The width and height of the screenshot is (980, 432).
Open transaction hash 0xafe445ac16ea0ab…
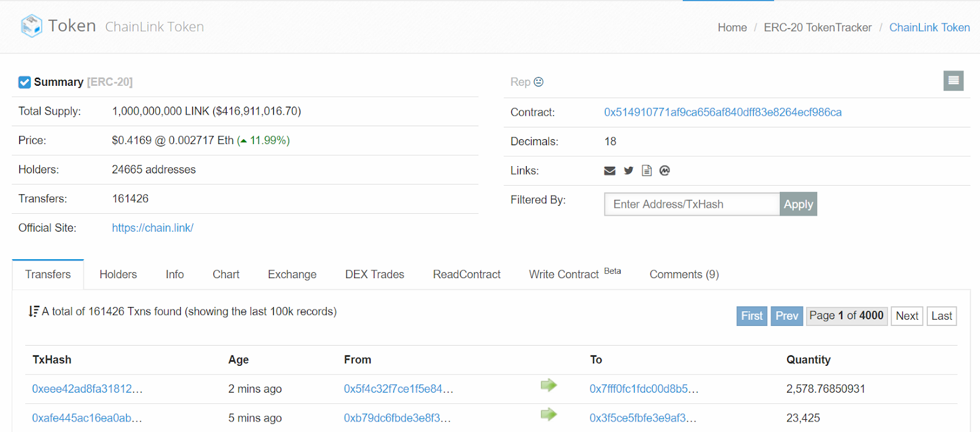pos(87,418)
